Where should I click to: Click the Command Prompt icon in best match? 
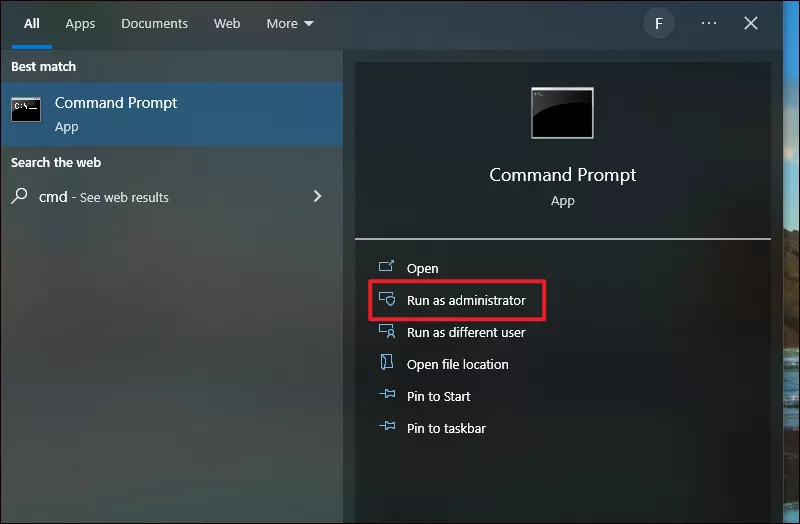coord(26,109)
